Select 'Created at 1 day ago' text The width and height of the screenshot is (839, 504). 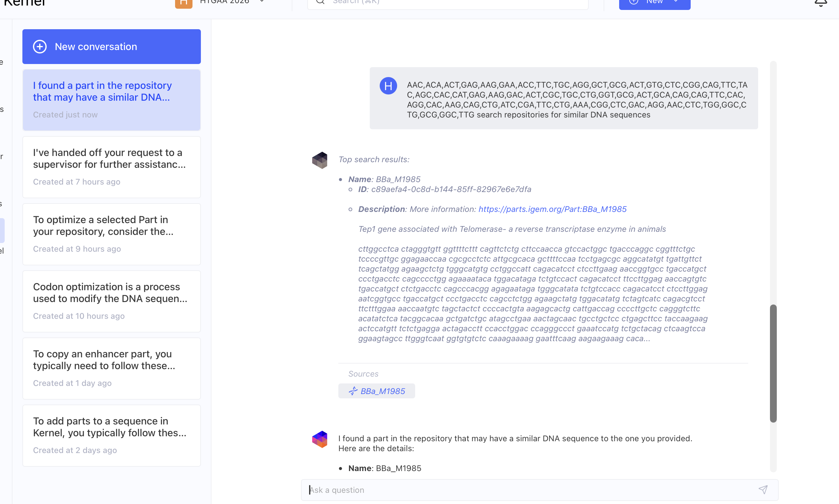pyautogui.click(x=72, y=383)
